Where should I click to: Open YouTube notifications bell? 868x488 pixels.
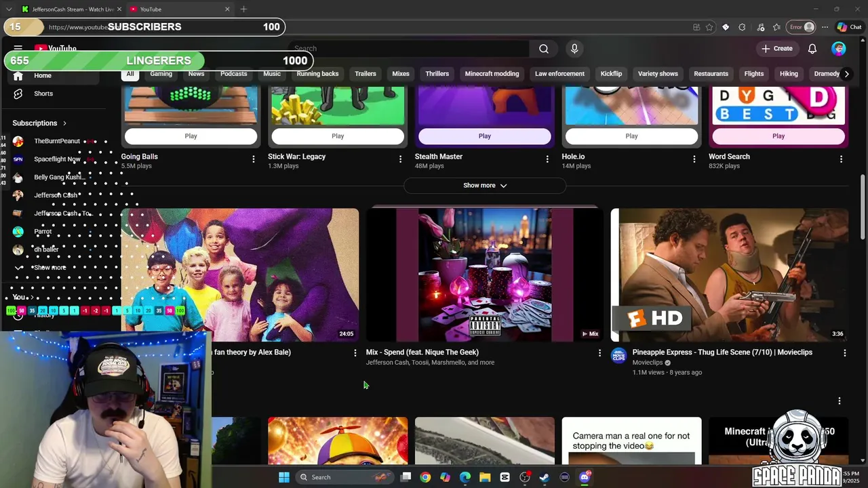click(x=812, y=49)
